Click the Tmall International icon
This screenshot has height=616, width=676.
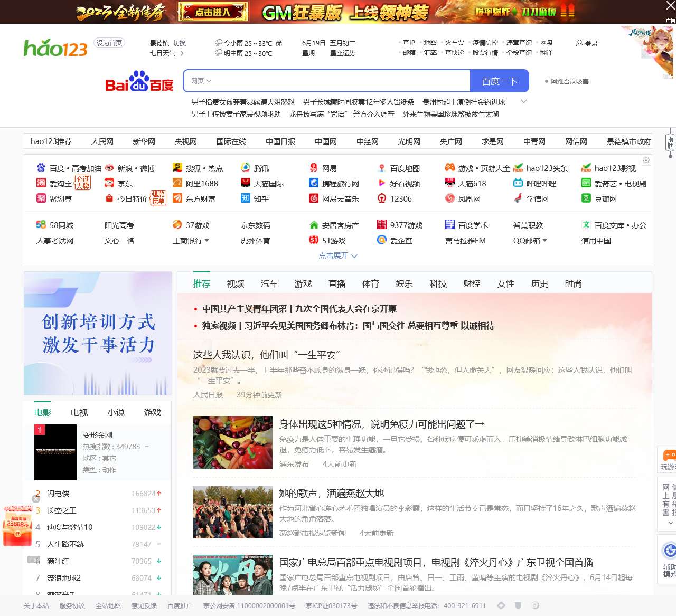tap(246, 183)
